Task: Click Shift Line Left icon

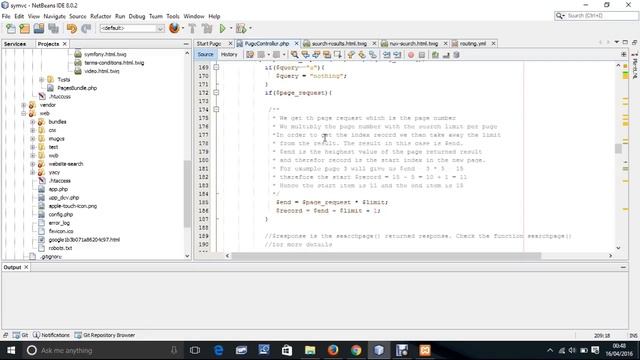Action: tap(386, 55)
